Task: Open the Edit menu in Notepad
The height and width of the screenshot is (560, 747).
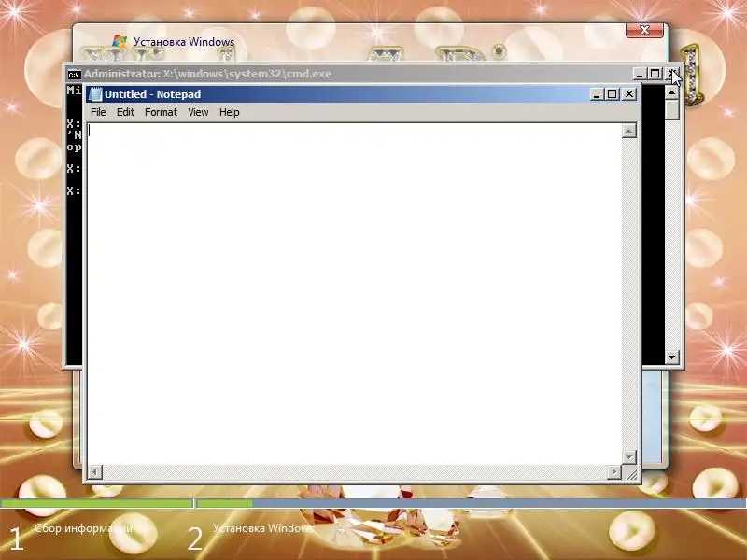Action: tap(125, 112)
